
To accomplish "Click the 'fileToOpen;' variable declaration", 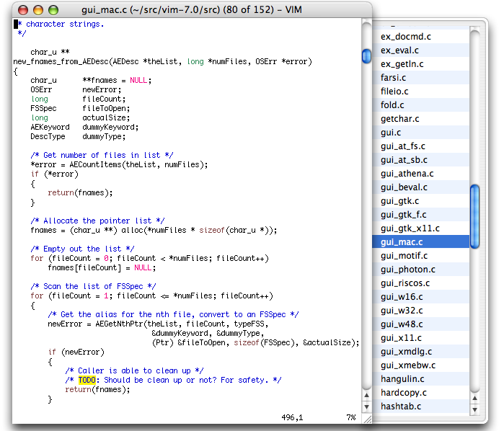I will click(106, 109).
